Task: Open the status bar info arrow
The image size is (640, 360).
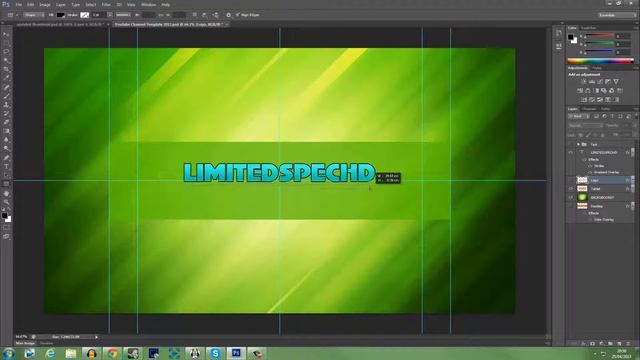Action: pos(96,337)
